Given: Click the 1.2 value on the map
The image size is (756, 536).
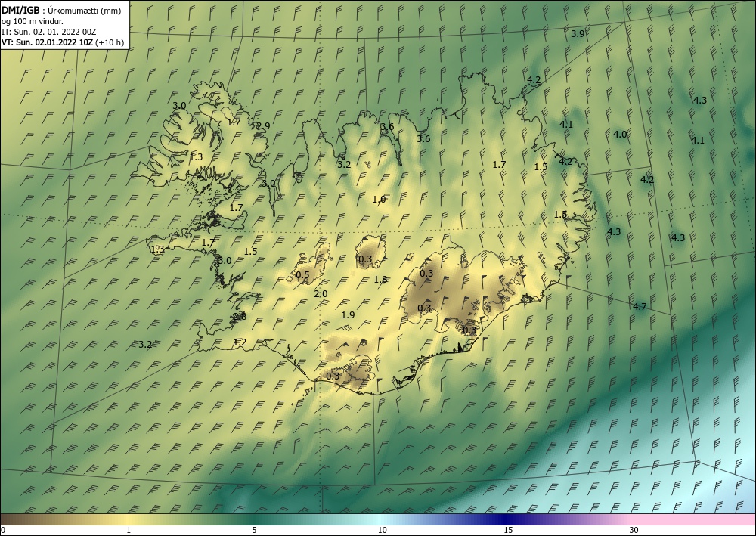Looking at the screenshot, I should tap(240, 342).
